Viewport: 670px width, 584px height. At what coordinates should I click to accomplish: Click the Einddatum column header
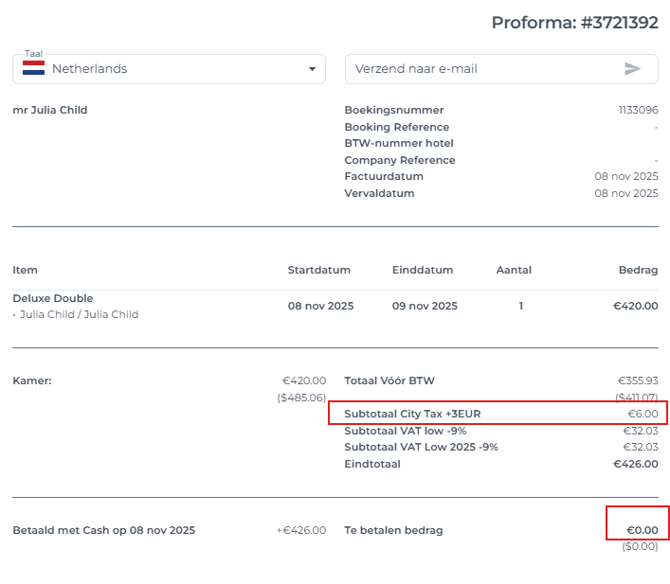(422, 270)
